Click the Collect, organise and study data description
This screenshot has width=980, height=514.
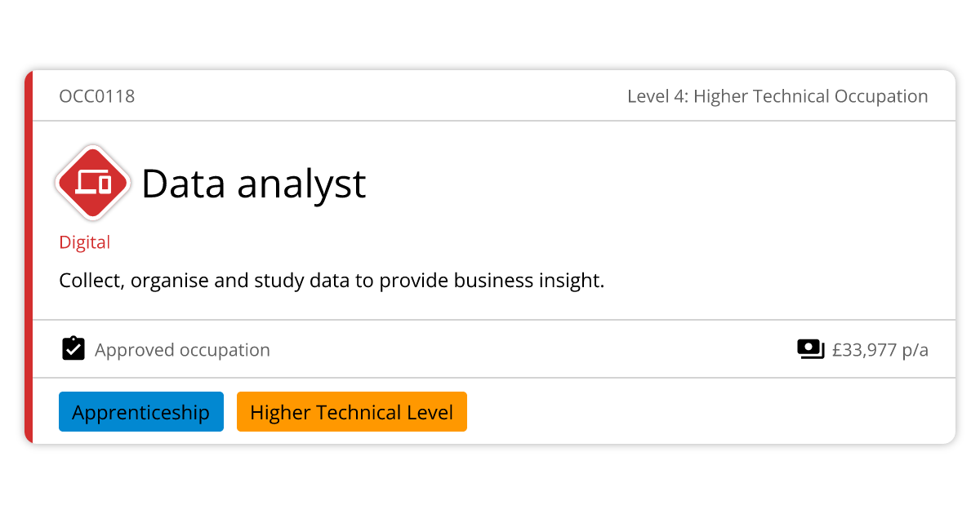pos(331,281)
